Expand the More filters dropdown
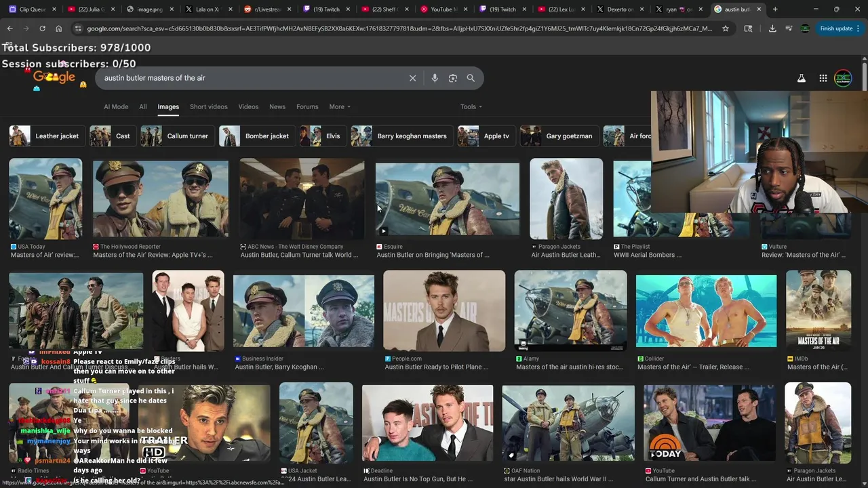 (x=340, y=106)
